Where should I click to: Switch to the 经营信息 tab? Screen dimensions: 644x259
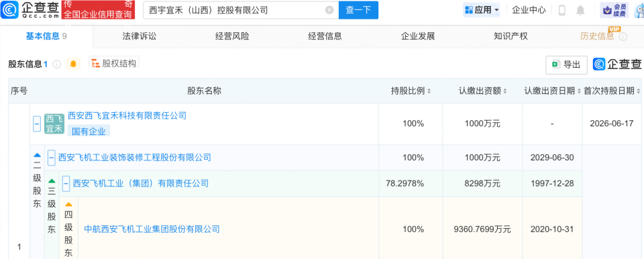tap(325, 36)
